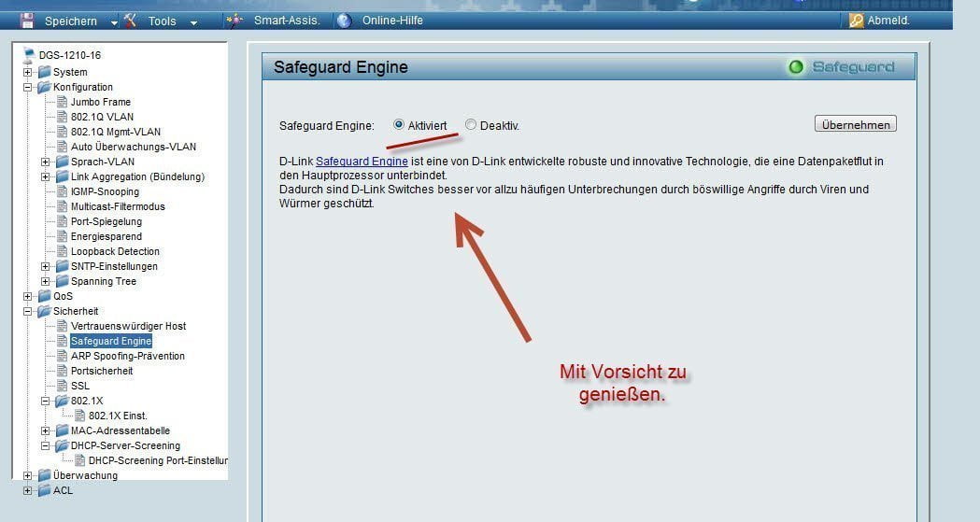Click the DHCP-Server-Screening folder icon
This screenshot has height=522, width=980.
62,445
